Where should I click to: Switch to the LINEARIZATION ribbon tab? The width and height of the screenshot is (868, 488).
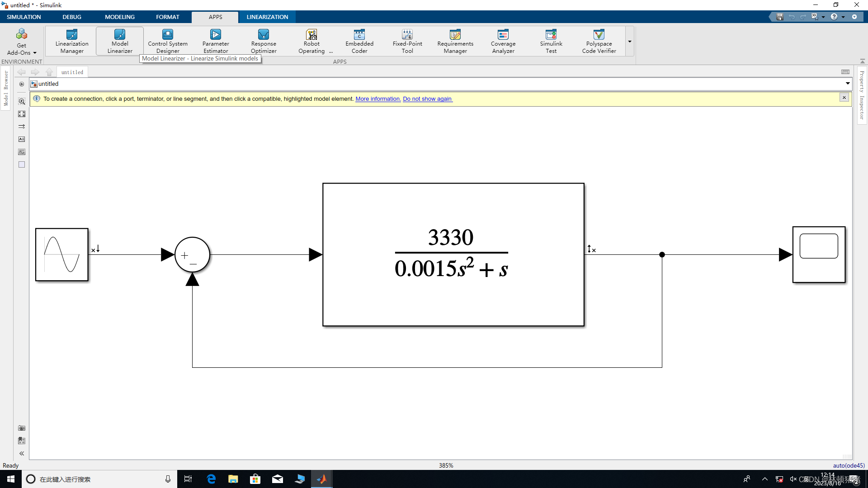[x=267, y=17]
